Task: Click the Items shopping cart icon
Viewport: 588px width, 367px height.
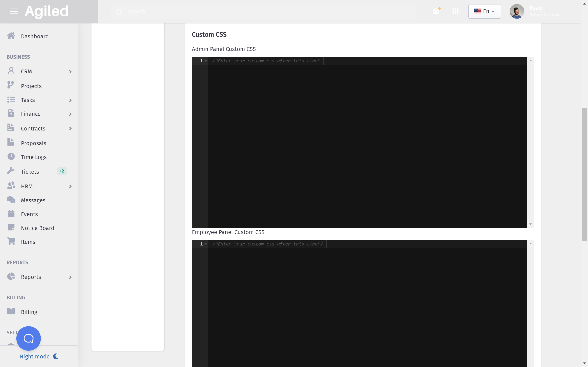Action: pos(11,241)
